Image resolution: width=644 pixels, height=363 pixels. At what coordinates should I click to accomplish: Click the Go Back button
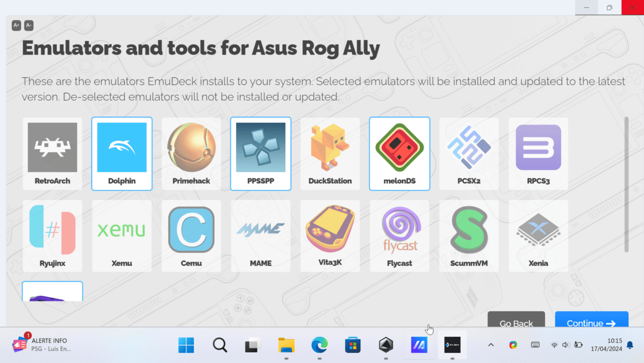(x=516, y=320)
